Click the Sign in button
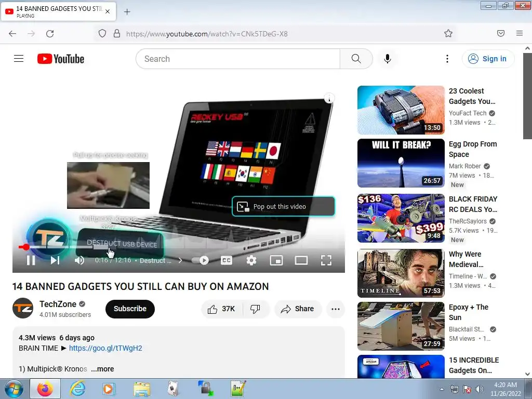 point(488,59)
